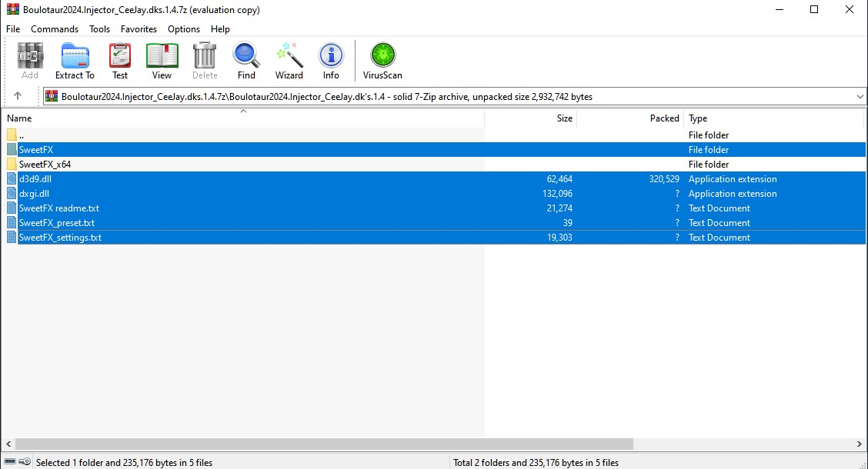Click the 'Total 2 folders' status text

click(536, 462)
